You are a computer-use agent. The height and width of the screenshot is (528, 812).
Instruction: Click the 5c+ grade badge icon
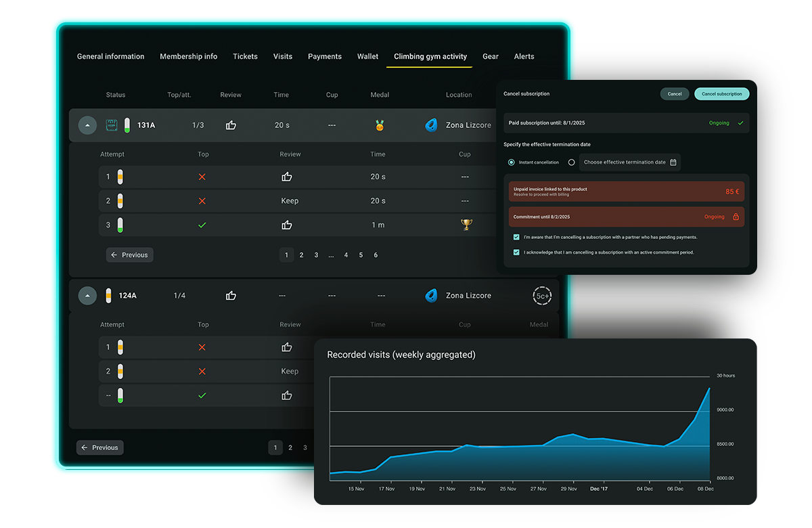point(542,296)
